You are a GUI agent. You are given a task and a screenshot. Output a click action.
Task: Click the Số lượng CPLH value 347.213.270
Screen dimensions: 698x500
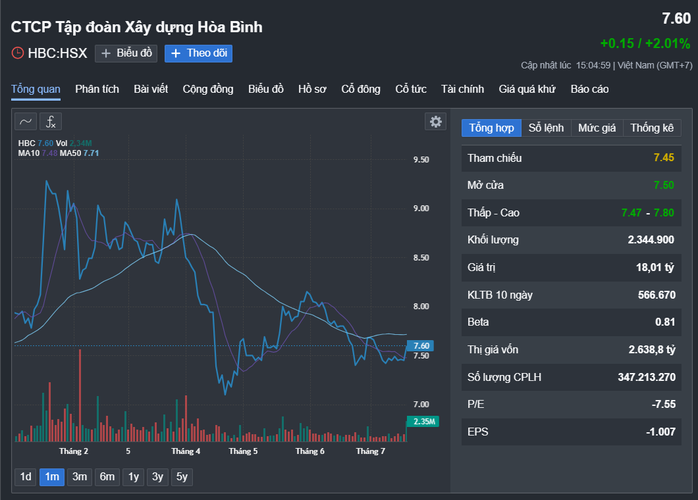(646, 377)
